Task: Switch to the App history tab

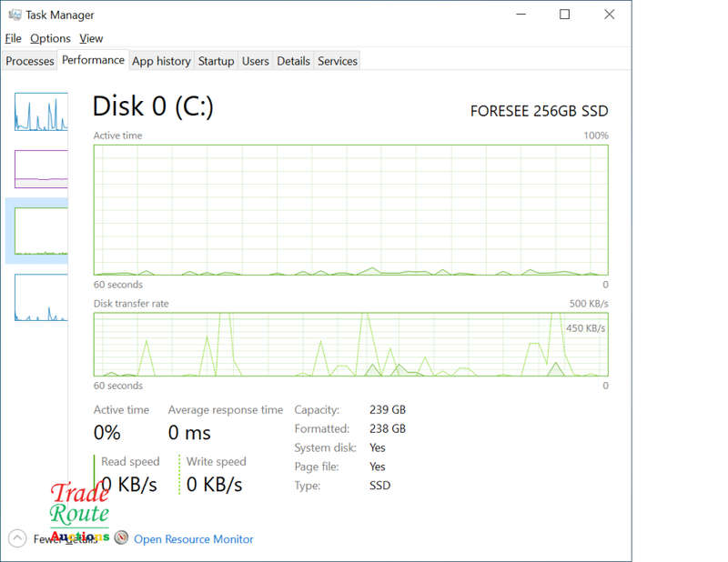Action: click(x=161, y=61)
